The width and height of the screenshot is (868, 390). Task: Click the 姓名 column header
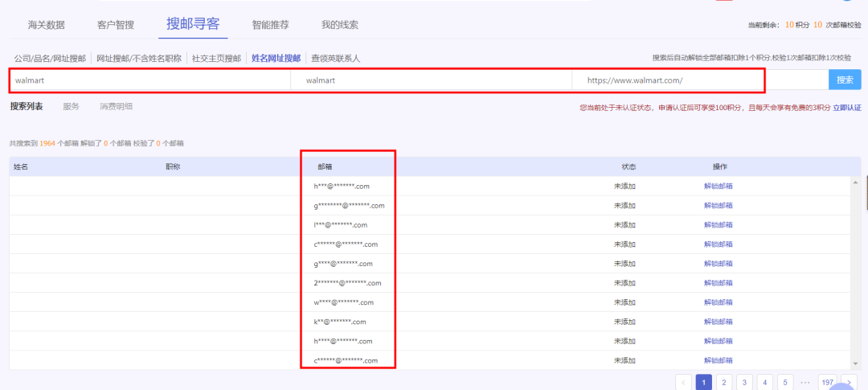pyautogui.click(x=20, y=166)
